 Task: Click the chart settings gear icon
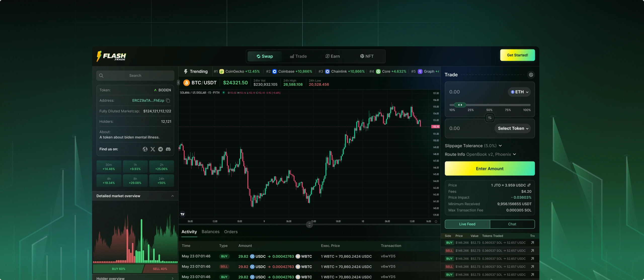436,221
